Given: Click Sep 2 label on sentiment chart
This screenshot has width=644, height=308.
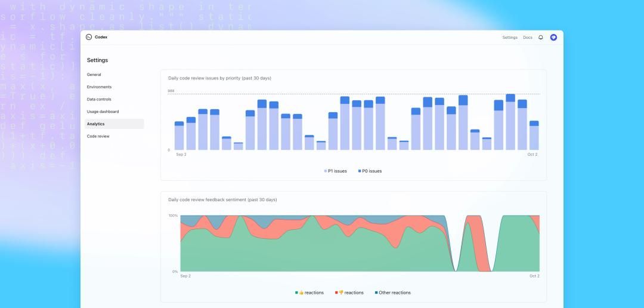Looking at the screenshot, I should coord(185,276).
